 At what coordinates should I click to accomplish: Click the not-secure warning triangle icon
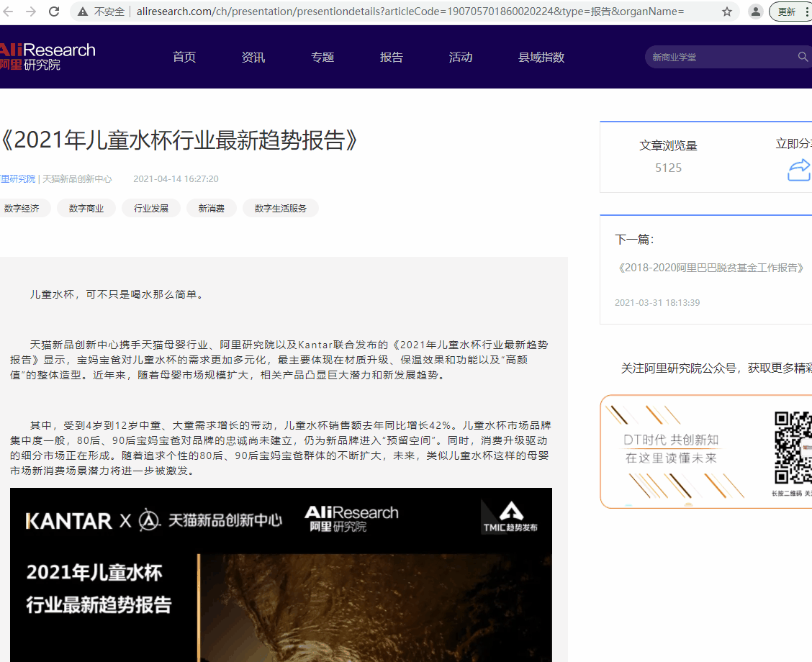tap(83, 12)
